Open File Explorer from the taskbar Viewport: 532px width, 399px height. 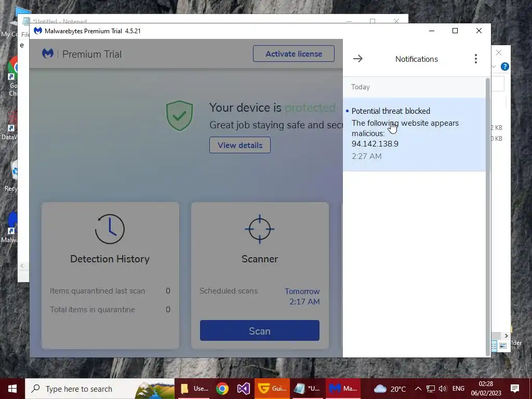click(194, 389)
